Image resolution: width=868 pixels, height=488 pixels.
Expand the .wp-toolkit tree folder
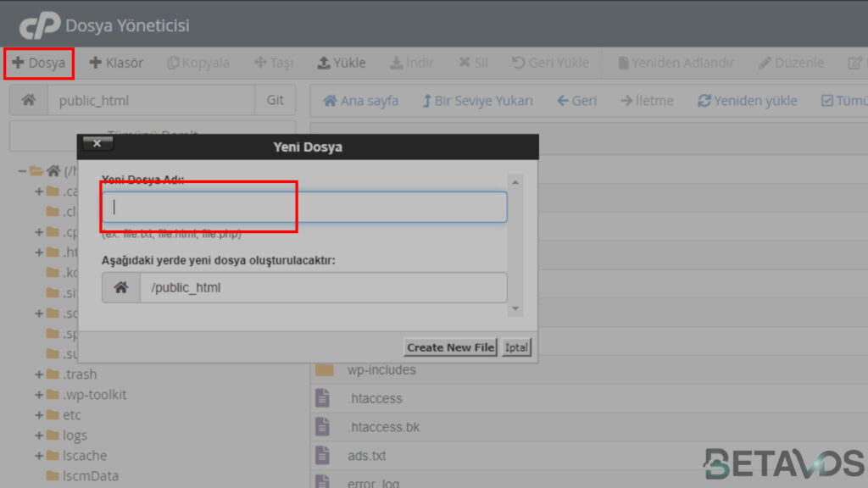(x=39, y=395)
